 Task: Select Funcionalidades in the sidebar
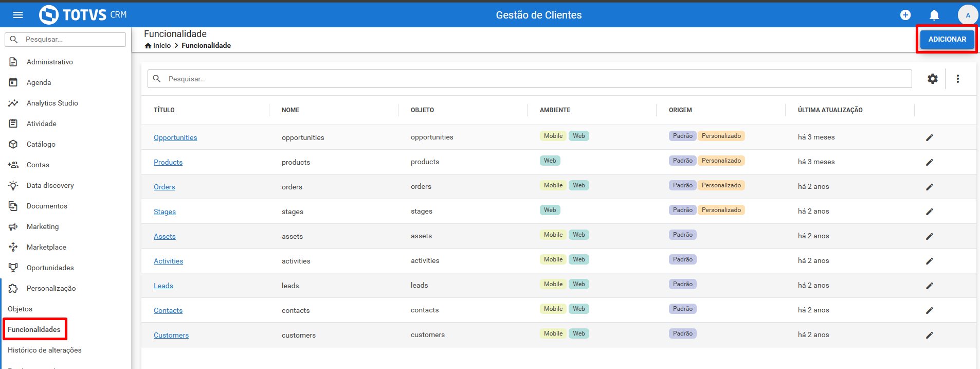point(34,329)
